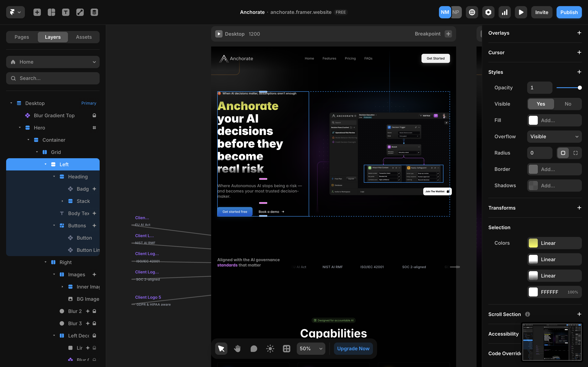Open the analytics bar chart icon
588x367 pixels.
coord(505,12)
